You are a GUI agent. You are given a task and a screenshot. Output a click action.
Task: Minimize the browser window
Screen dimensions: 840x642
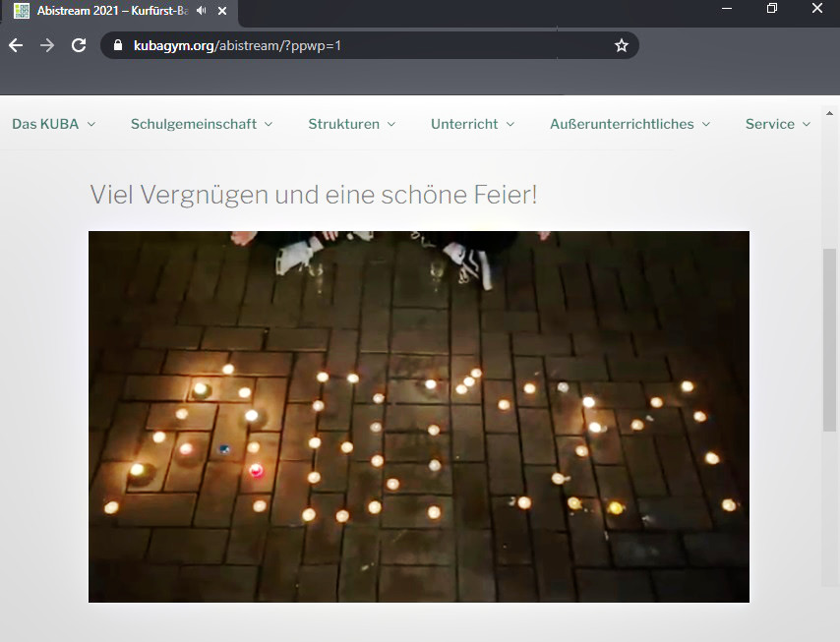[727, 9]
